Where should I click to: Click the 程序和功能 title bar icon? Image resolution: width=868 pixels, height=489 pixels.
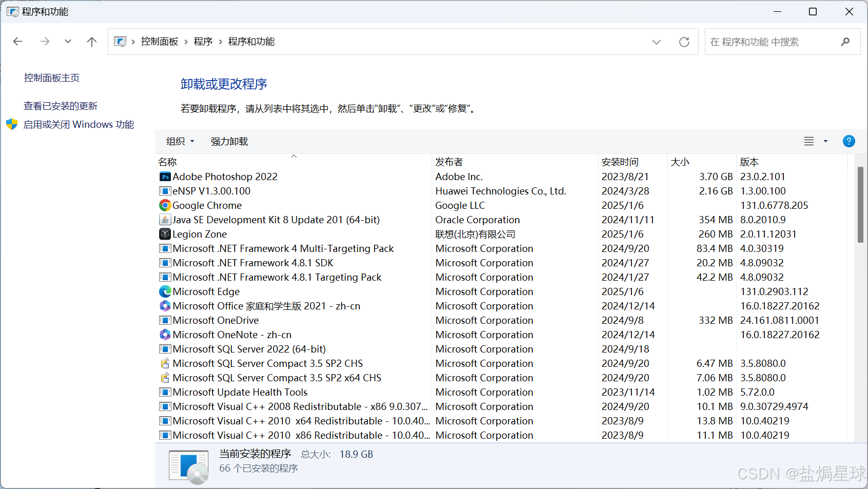[12, 11]
